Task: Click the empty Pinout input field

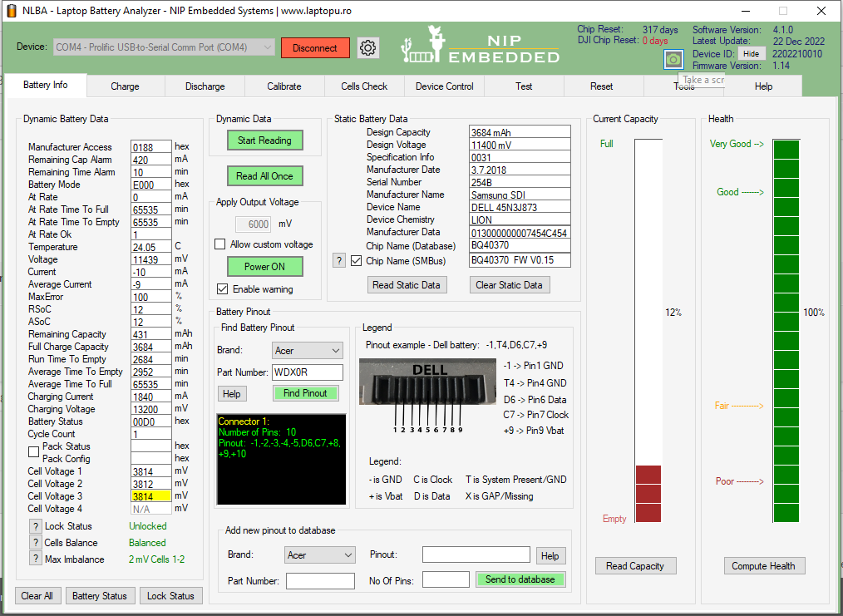Action: click(x=476, y=554)
